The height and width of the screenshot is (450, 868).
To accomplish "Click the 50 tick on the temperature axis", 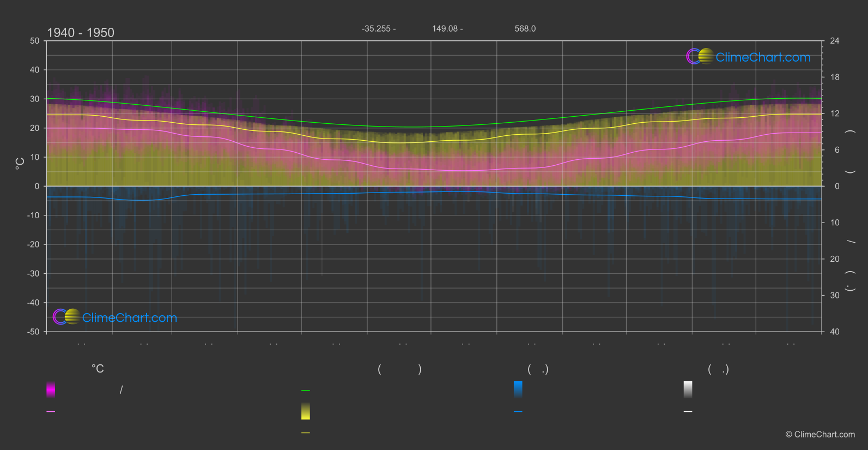I will pyautogui.click(x=35, y=41).
